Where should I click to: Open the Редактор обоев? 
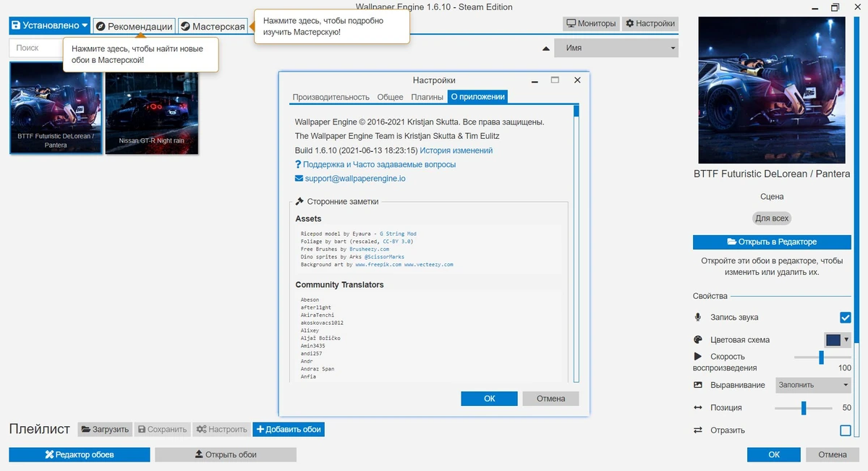click(80, 454)
